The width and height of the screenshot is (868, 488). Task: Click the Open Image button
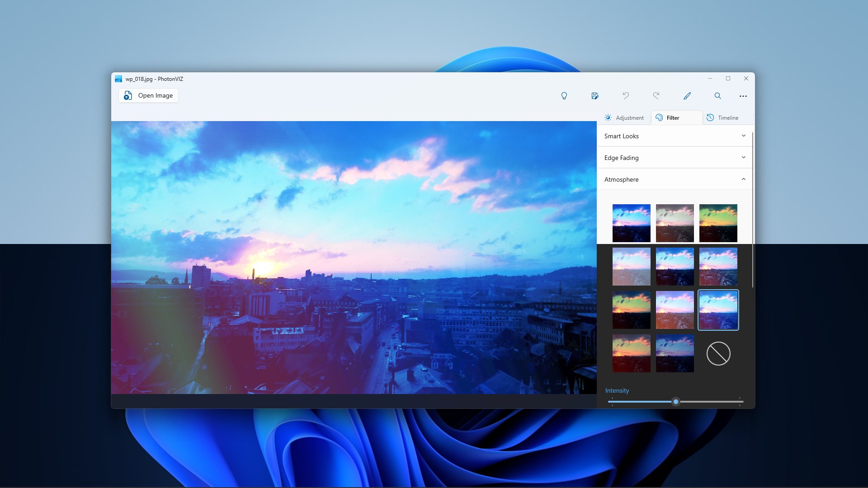click(x=149, y=95)
